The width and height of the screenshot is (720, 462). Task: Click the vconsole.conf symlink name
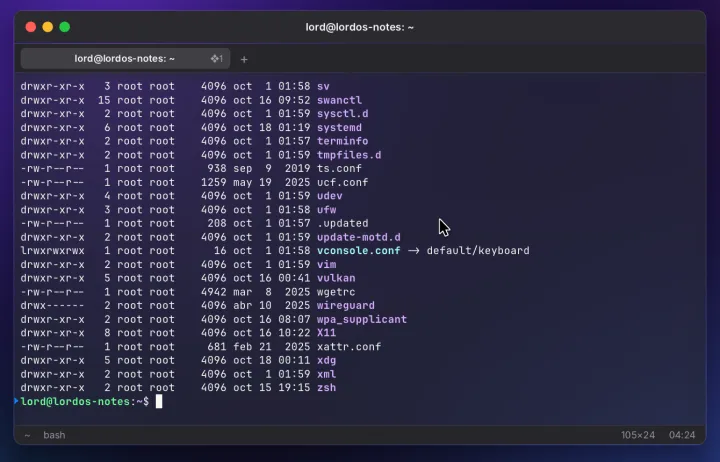click(359, 251)
